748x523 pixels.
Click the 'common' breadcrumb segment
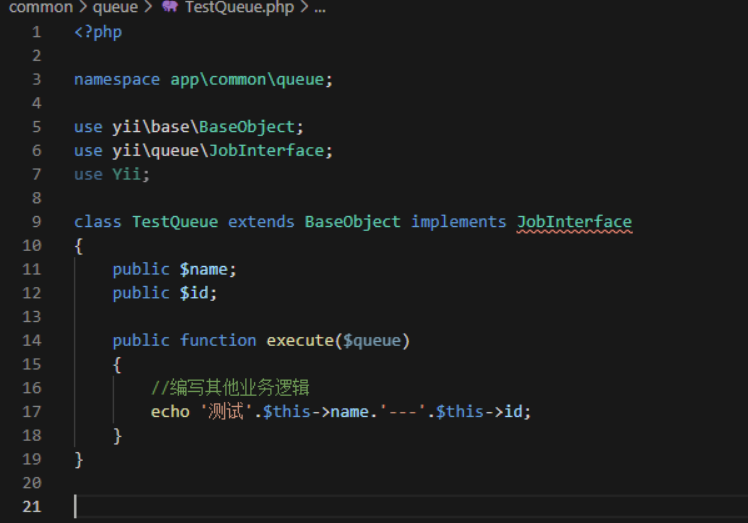pos(41,7)
